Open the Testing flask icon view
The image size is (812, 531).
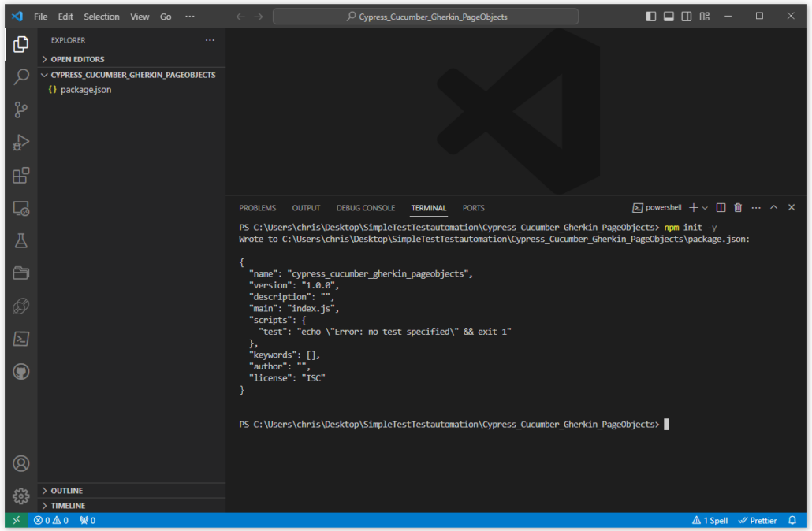21,240
